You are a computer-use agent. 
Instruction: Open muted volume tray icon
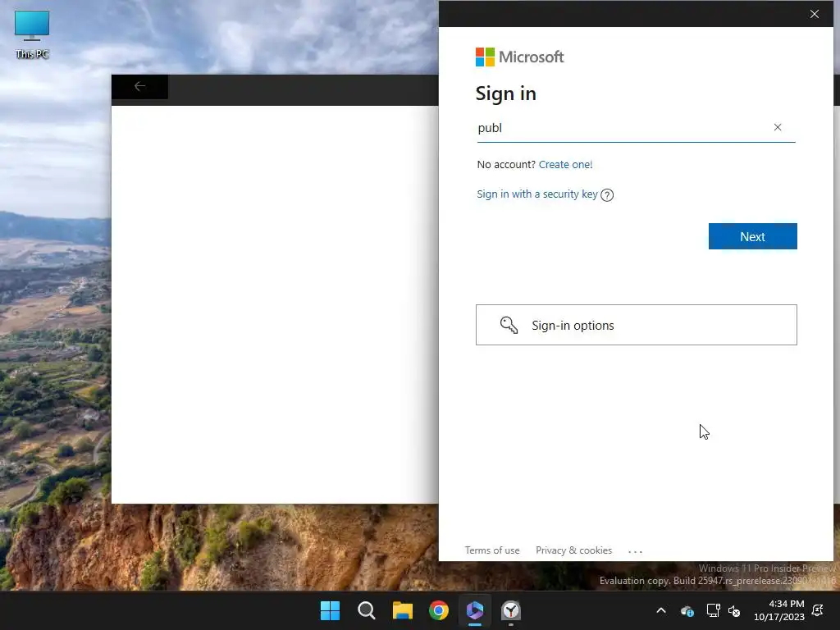[x=734, y=610]
